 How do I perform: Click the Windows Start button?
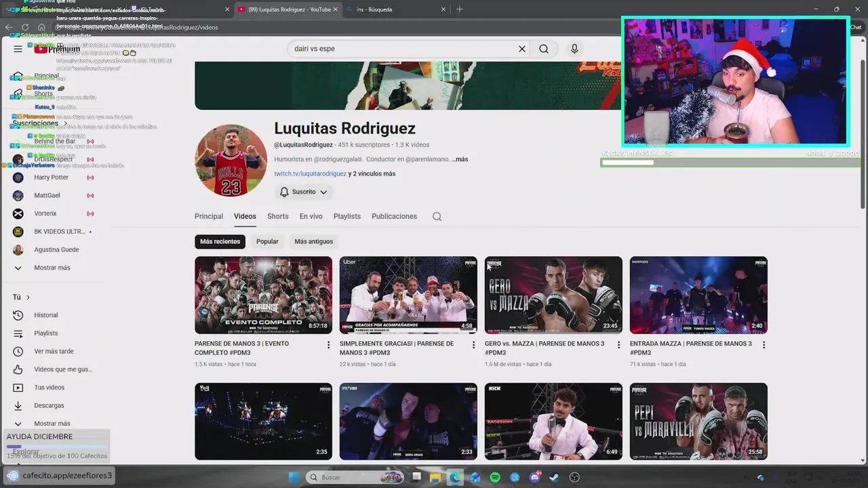(x=294, y=477)
